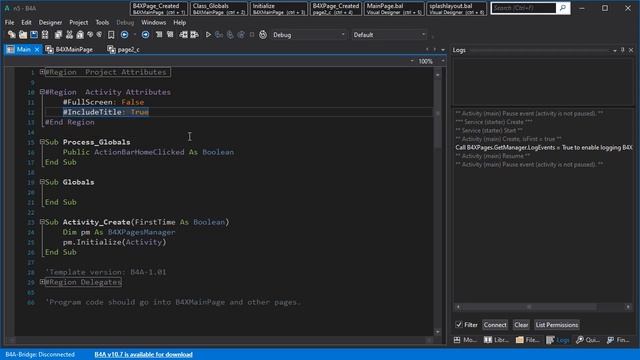The width and height of the screenshot is (640, 360).
Task: Expand the Project Attributes region
Action: point(42,72)
